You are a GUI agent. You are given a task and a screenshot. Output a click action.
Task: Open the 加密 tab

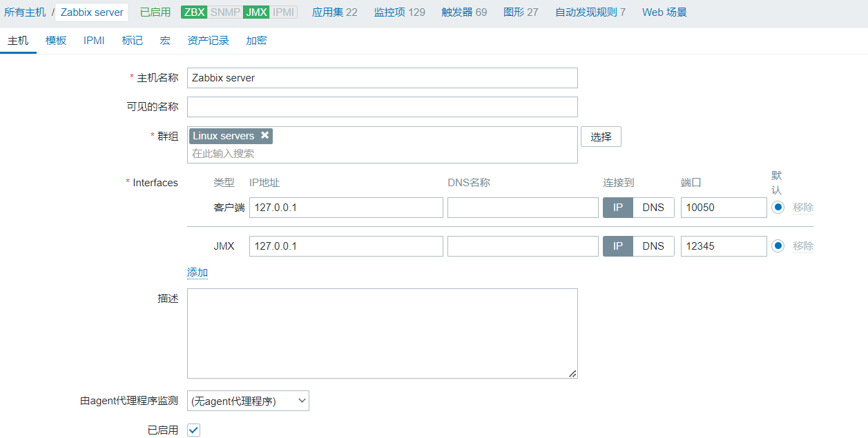[256, 41]
